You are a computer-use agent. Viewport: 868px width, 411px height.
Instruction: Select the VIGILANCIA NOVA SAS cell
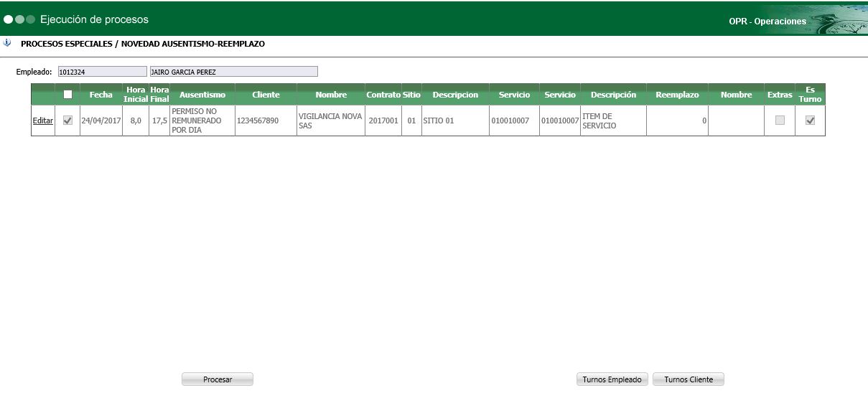[330, 121]
